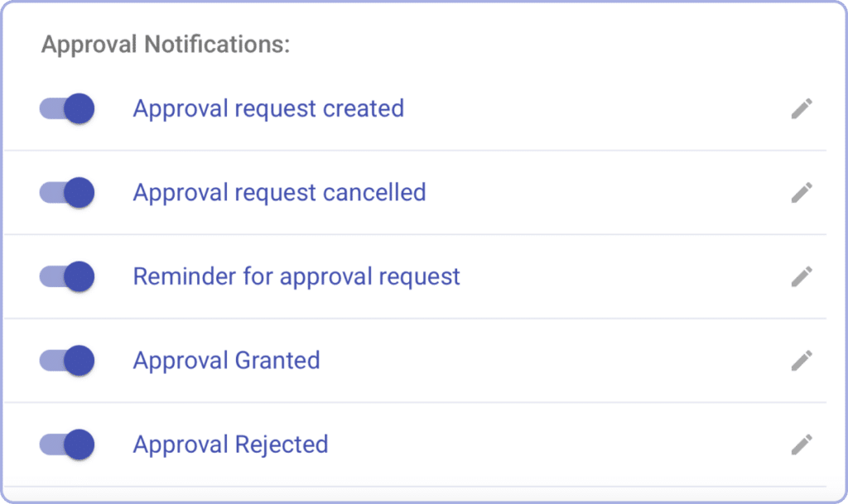
Task: Click the pencil icon for Approval request created
Action: [x=802, y=108]
